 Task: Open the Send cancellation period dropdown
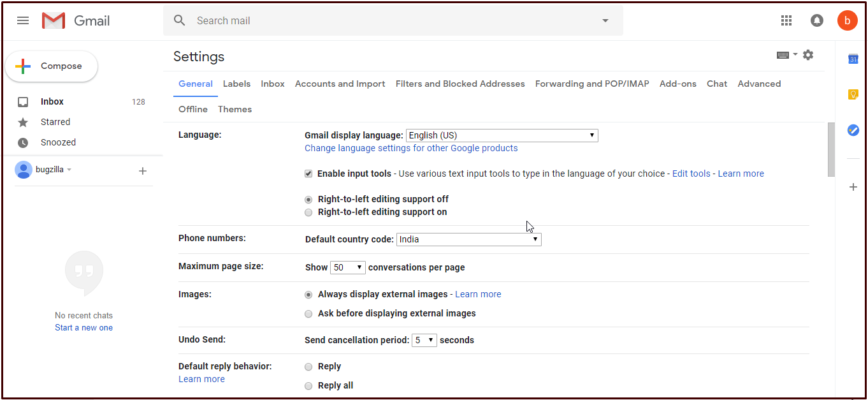(x=424, y=340)
